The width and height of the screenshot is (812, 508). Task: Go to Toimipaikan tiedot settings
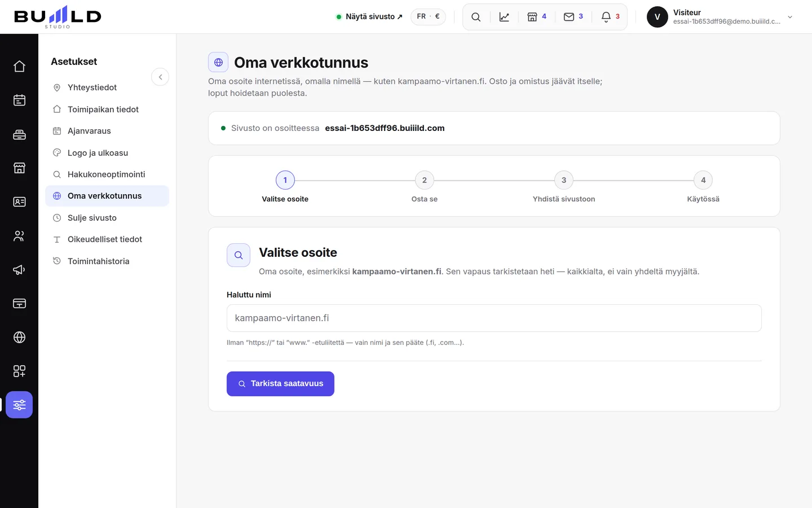tap(107, 110)
